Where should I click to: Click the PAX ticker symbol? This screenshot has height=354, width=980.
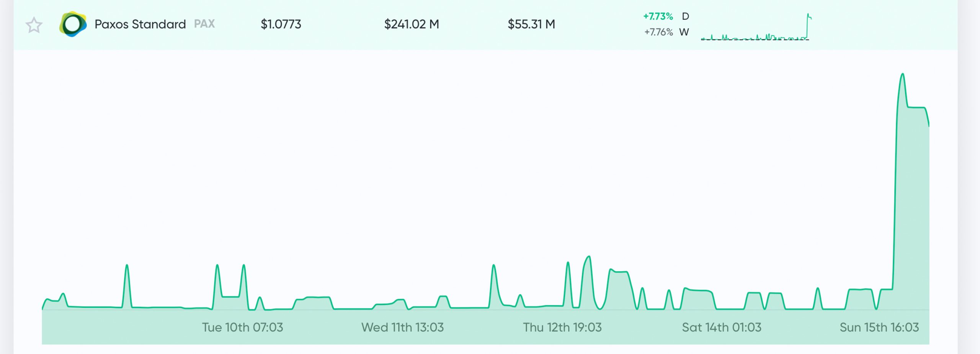204,24
